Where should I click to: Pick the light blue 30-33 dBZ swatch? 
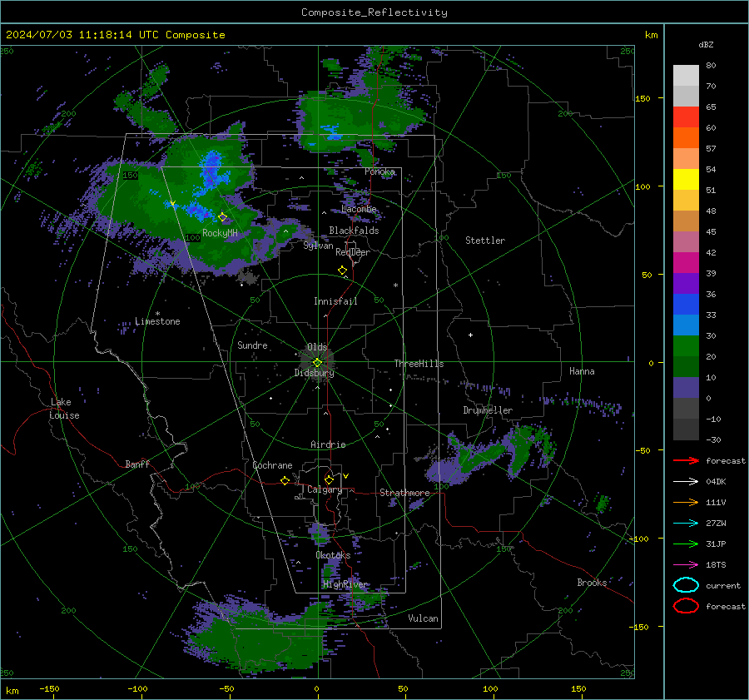click(686, 325)
